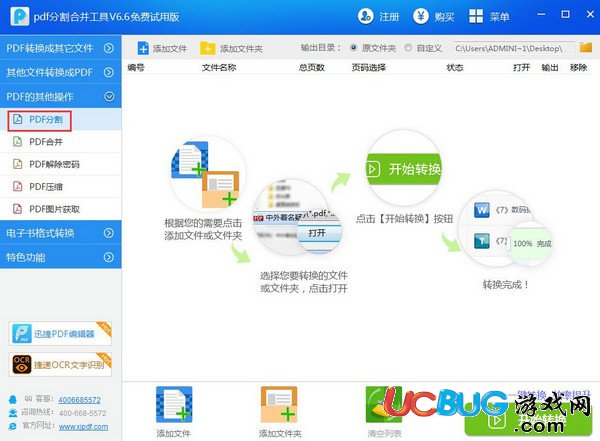Open QQ number 4006685572 link
Image resolution: width=600 pixels, height=441 pixels.
click(x=80, y=400)
